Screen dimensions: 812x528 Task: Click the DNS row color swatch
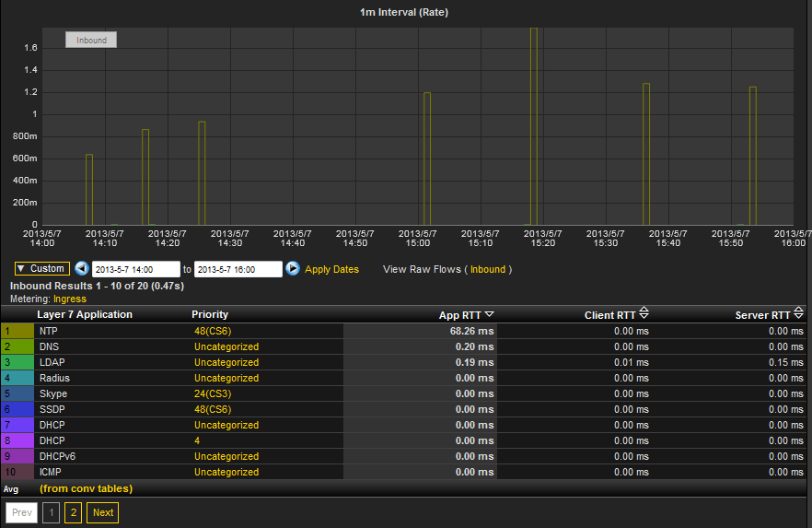17,346
